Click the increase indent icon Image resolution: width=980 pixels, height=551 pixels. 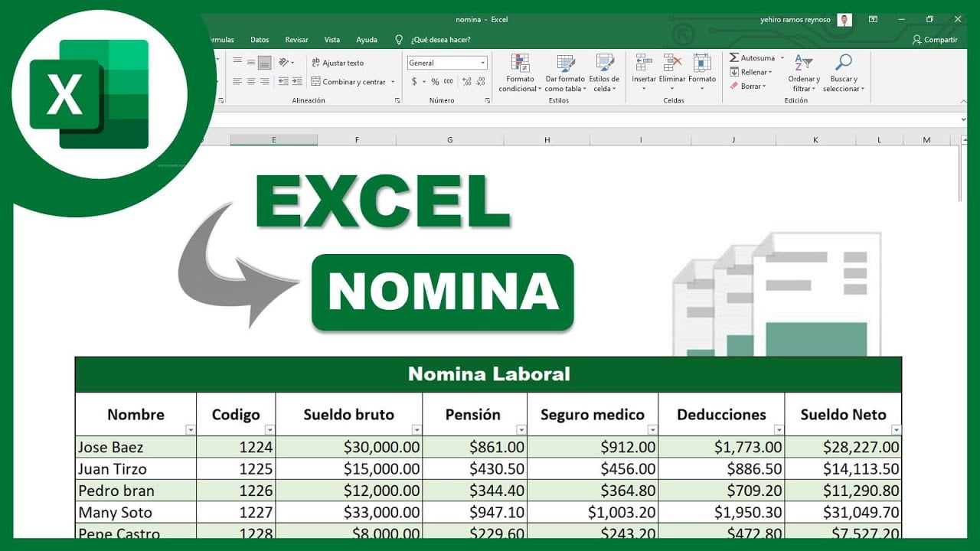point(296,81)
